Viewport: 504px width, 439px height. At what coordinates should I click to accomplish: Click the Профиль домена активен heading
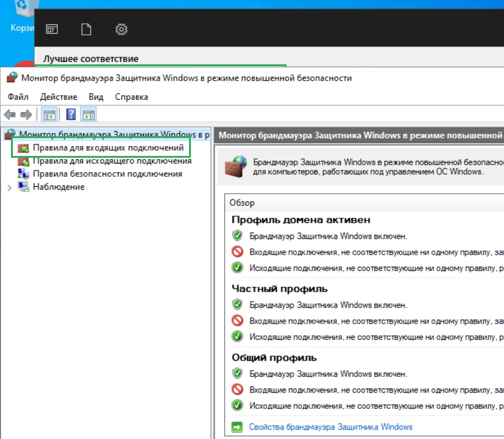coord(301,220)
